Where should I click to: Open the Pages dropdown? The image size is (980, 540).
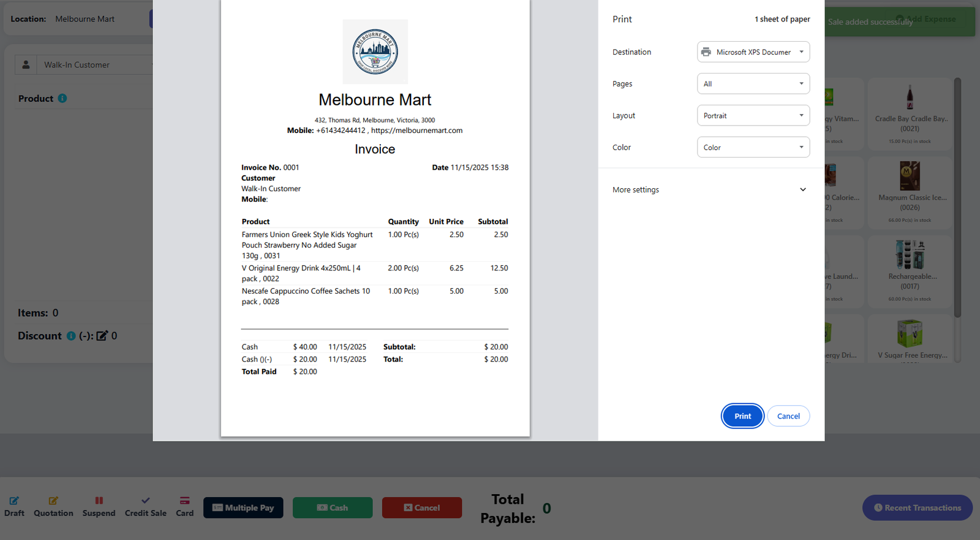tap(753, 84)
